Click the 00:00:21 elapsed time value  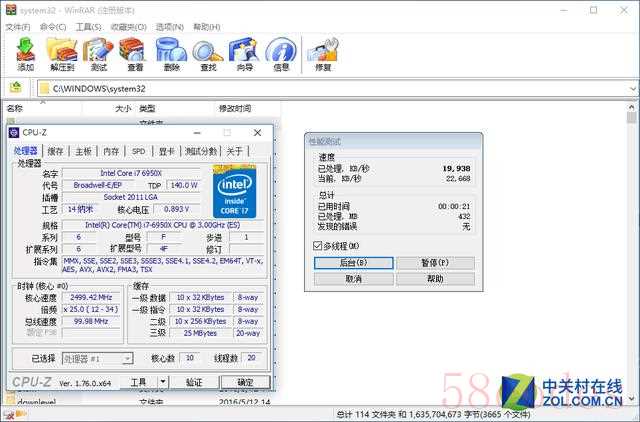pos(454,207)
